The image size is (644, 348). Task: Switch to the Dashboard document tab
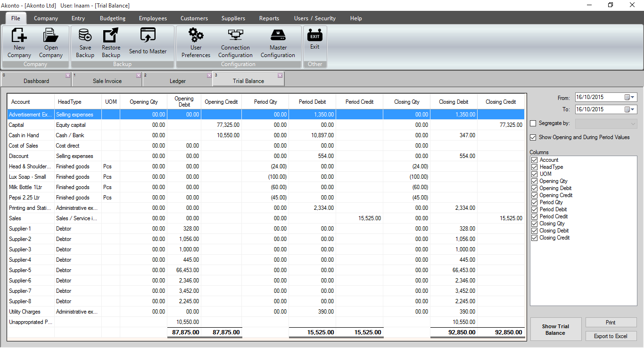tap(36, 79)
